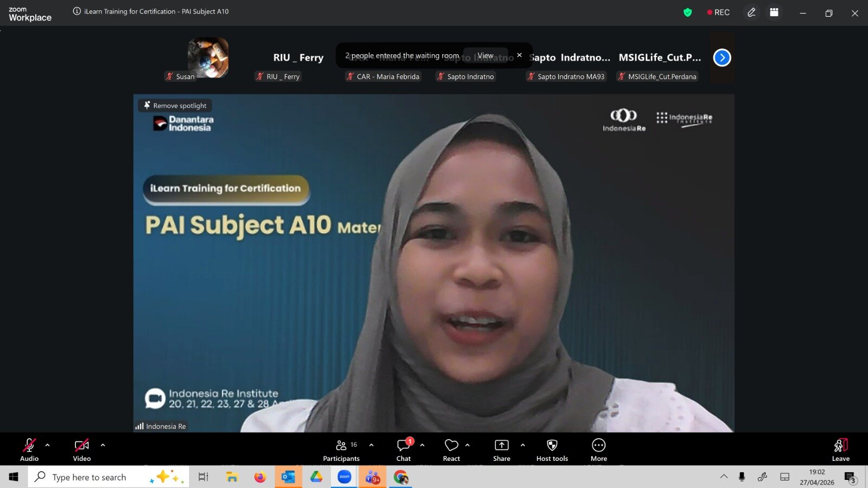Select the RIU _ Ferry participant tile
Viewport: 868px width, 488px height.
point(298,57)
